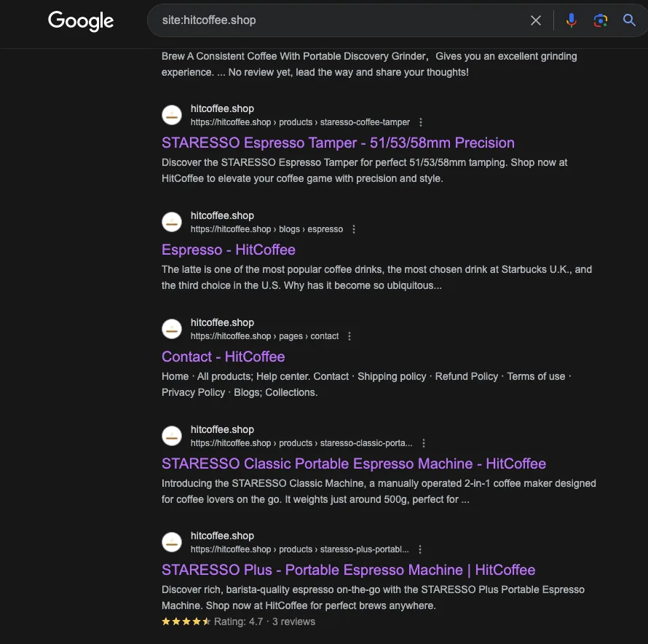This screenshot has width=648, height=644.
Task: Open more options for staresso-coffee-tamper result
Action: click(x=421, y=122)
